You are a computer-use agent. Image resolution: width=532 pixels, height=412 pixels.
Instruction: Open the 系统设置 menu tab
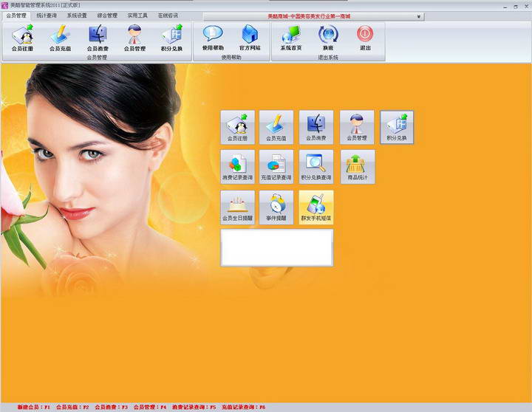tap(77, 16)
